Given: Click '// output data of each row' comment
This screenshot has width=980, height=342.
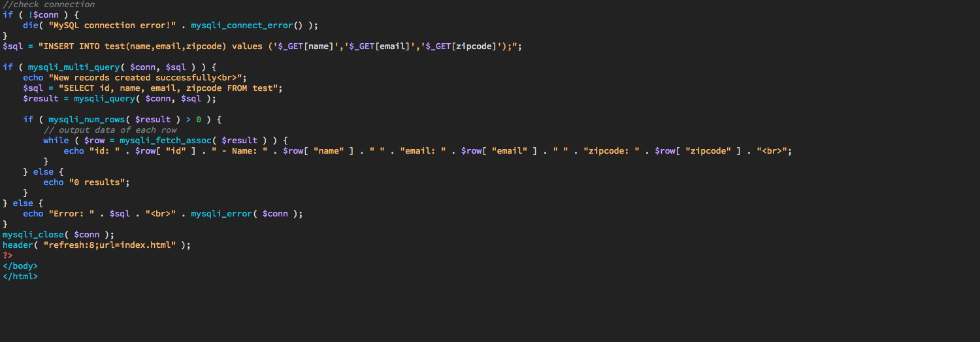Looking at the screenshot, I should click(x=110, y=130).
